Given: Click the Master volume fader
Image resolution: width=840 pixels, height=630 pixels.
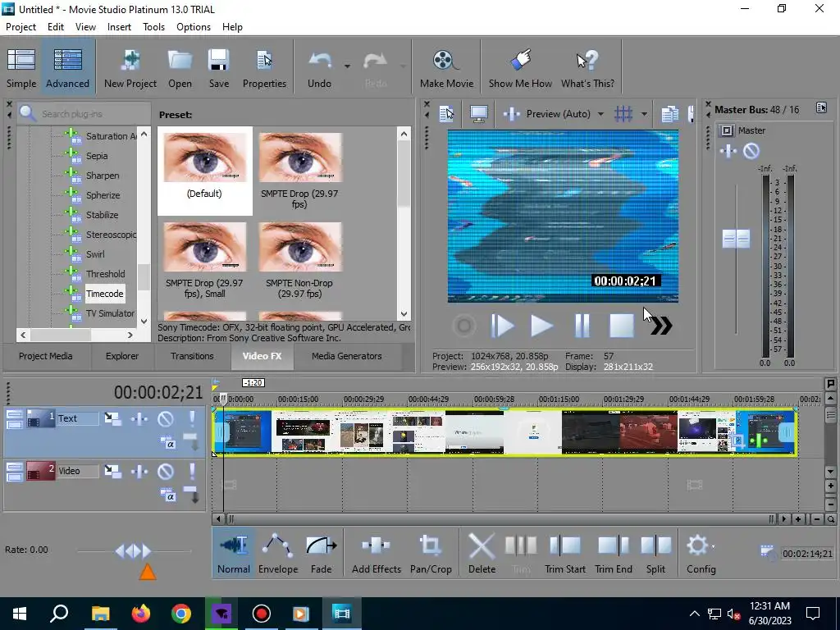Looking at the screenshot, I should click(736, 239).
